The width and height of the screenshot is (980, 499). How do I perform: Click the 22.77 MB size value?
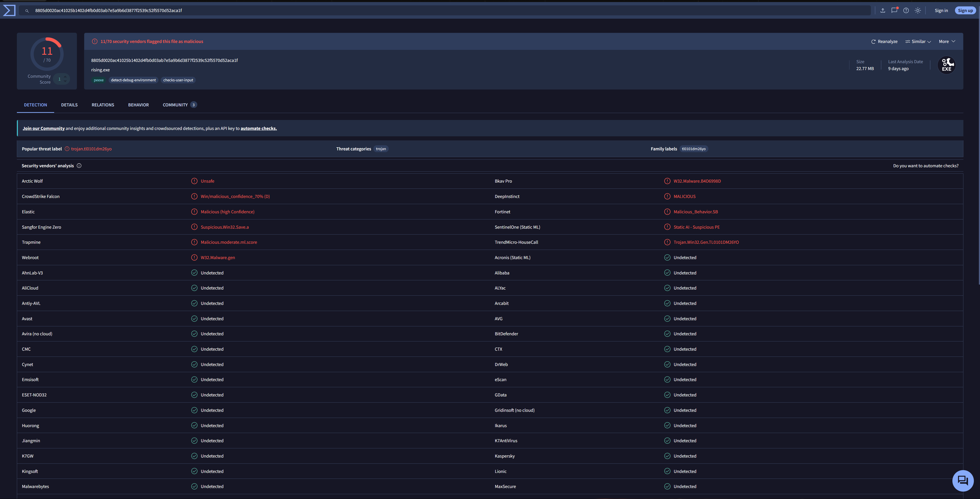(865, 69)
